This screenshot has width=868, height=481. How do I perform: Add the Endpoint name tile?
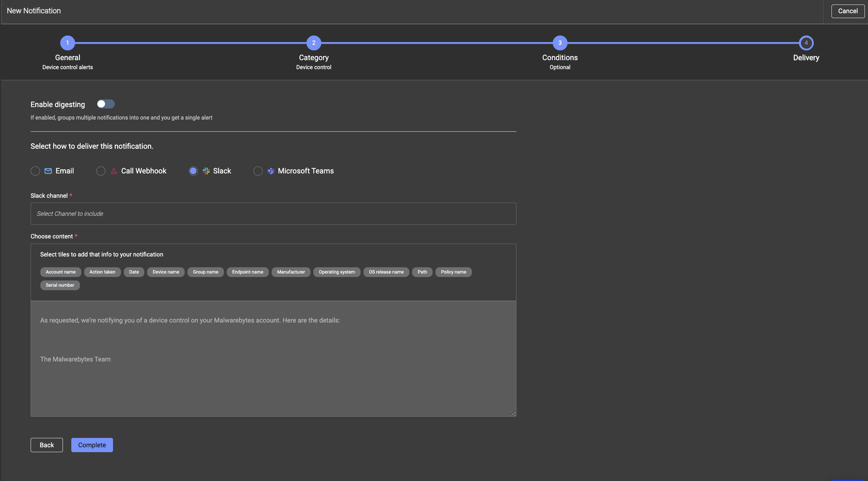click(x=248, y=272)
